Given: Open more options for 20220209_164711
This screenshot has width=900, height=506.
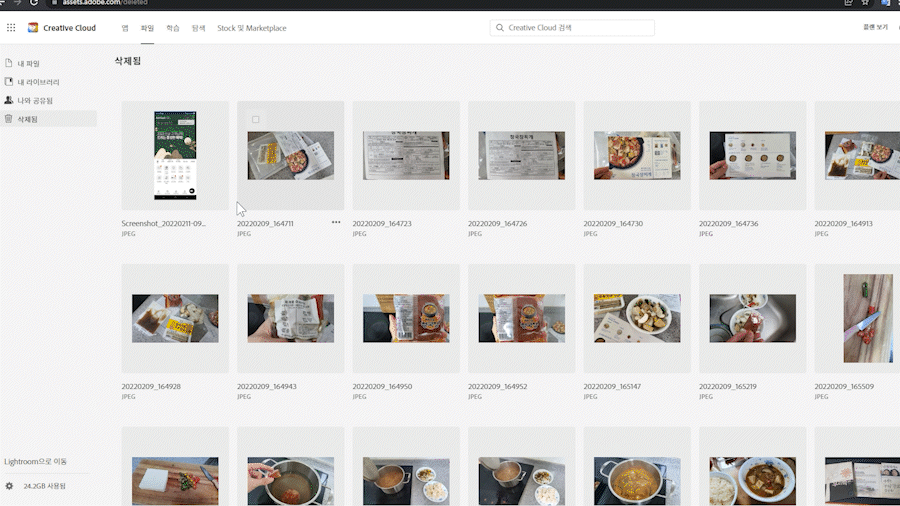Looking at the screenshot, I should (336, 223).
